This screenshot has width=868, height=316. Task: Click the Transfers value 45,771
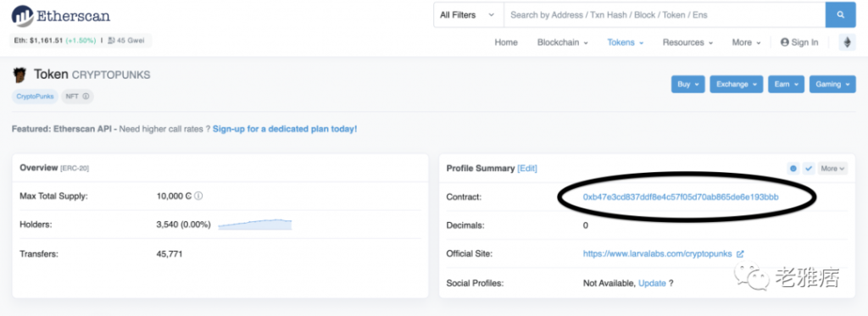pos(170,254)
